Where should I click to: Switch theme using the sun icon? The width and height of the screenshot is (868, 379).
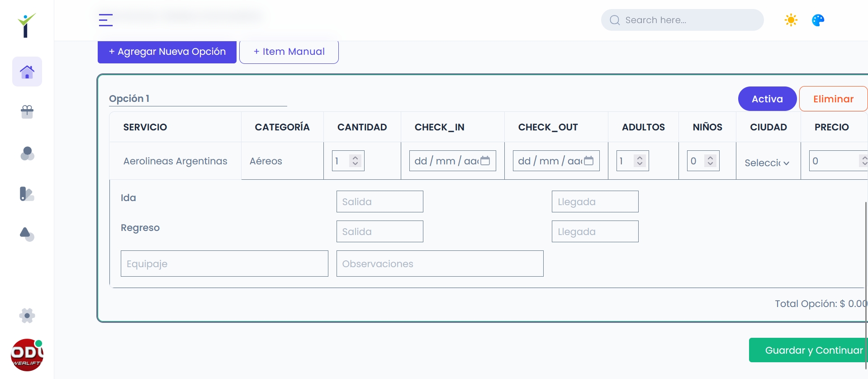point(791,20)
